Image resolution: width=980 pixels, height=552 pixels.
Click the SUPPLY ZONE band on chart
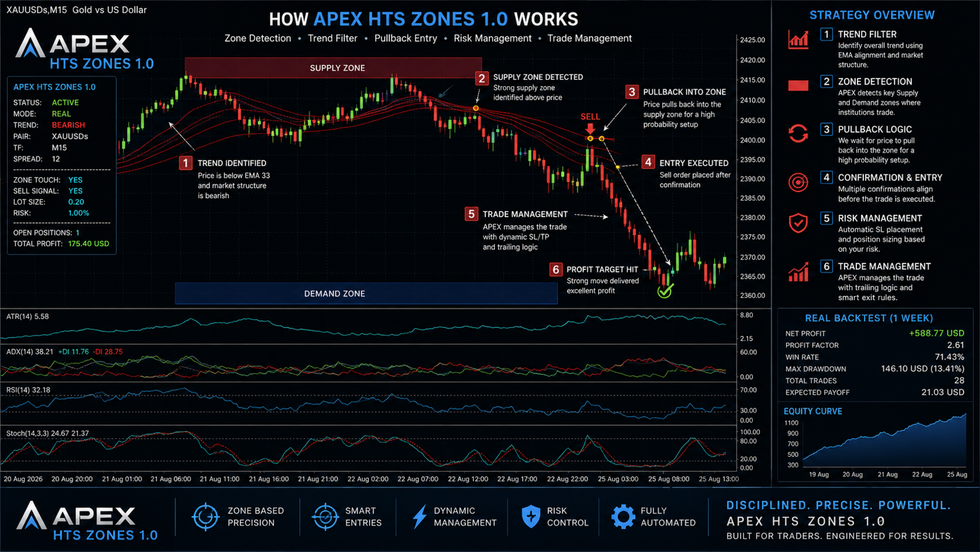click(334, 68)
